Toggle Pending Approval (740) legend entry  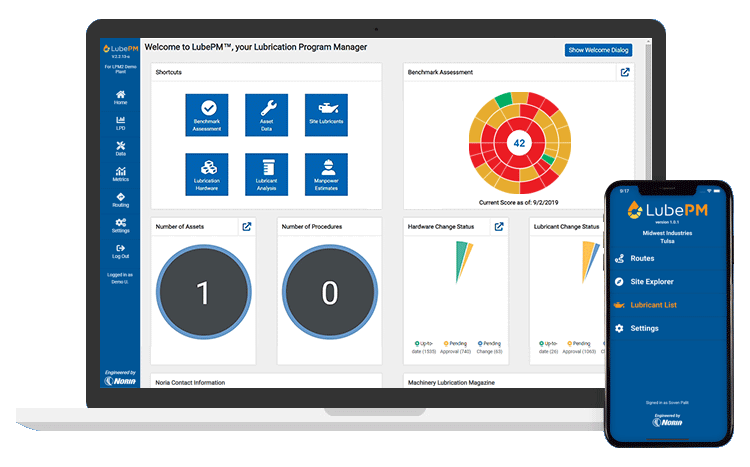click(x=455, y=347)
